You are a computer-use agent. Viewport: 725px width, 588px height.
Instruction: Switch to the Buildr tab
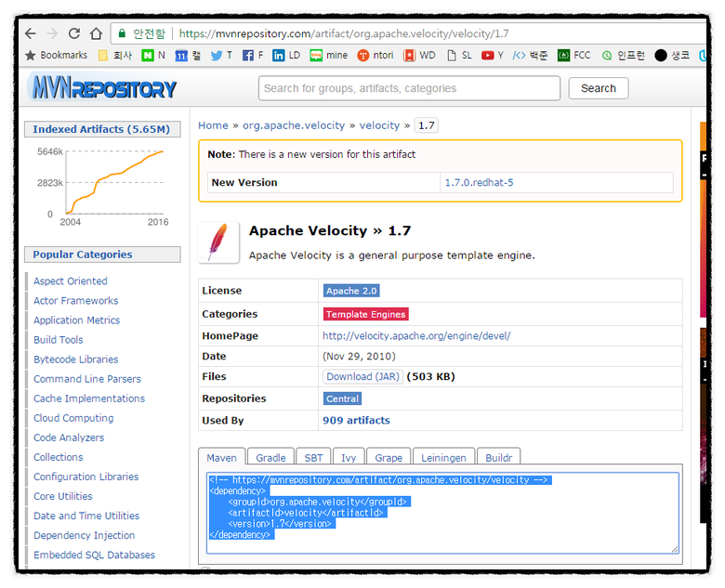498,457
